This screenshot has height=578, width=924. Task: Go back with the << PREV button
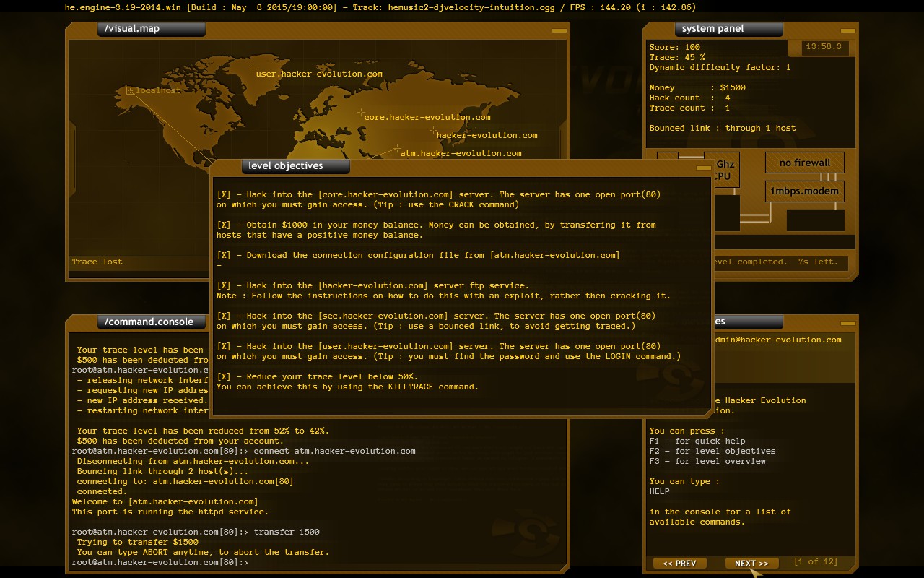[x=679, y=564]
